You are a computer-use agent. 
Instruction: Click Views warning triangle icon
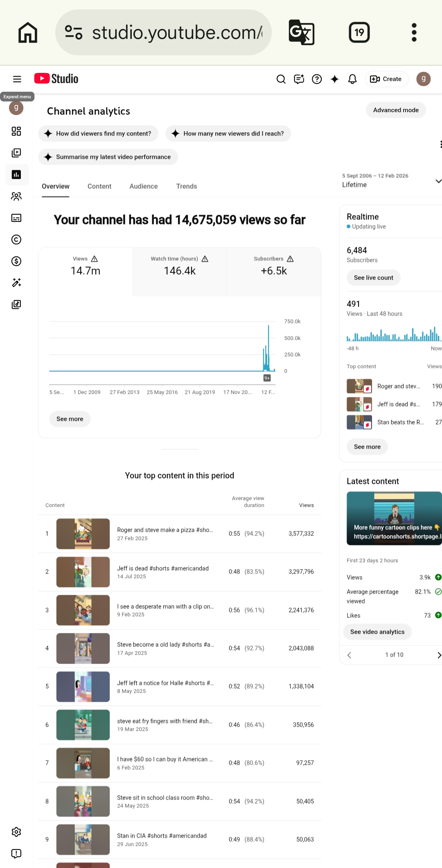95,259
